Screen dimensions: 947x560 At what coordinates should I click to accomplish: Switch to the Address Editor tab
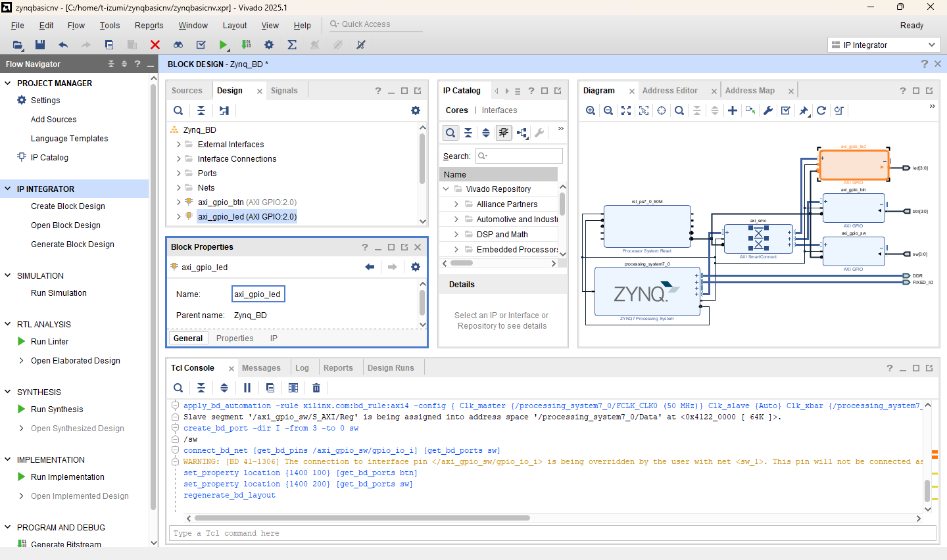(669, 91)
